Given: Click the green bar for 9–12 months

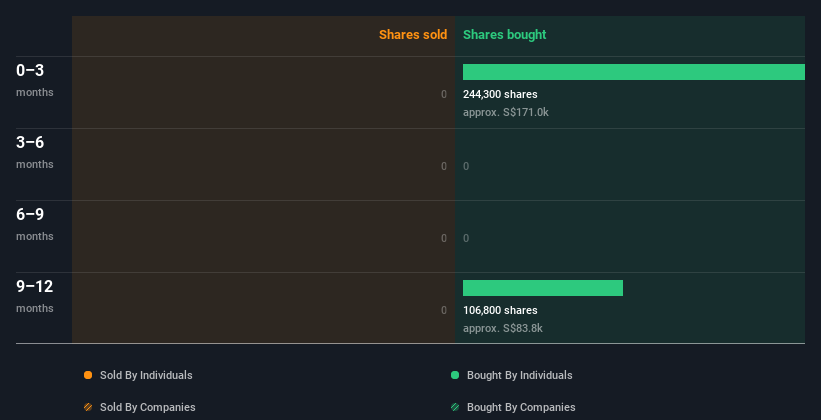Looking at the screenshot, I should [x=542, y=288].
